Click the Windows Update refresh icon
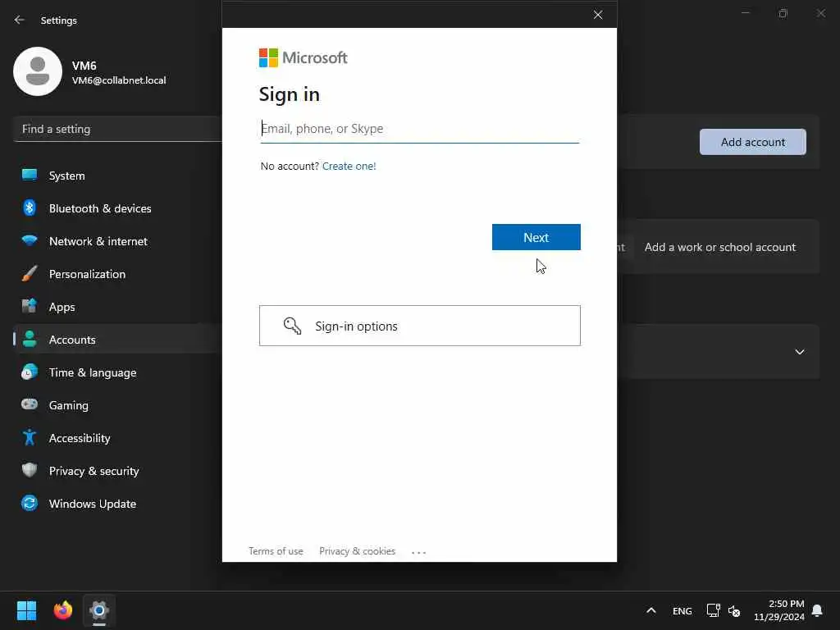 pos(30,503)
